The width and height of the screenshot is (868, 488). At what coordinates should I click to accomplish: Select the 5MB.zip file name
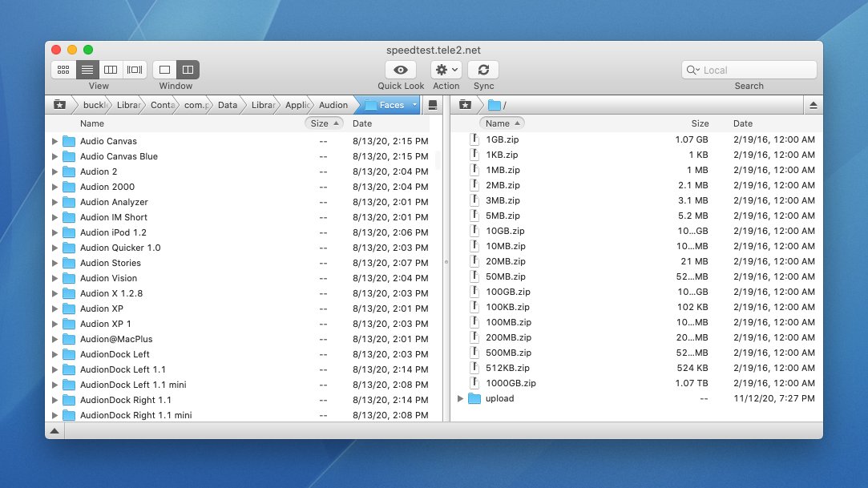(x=503, y=216)
